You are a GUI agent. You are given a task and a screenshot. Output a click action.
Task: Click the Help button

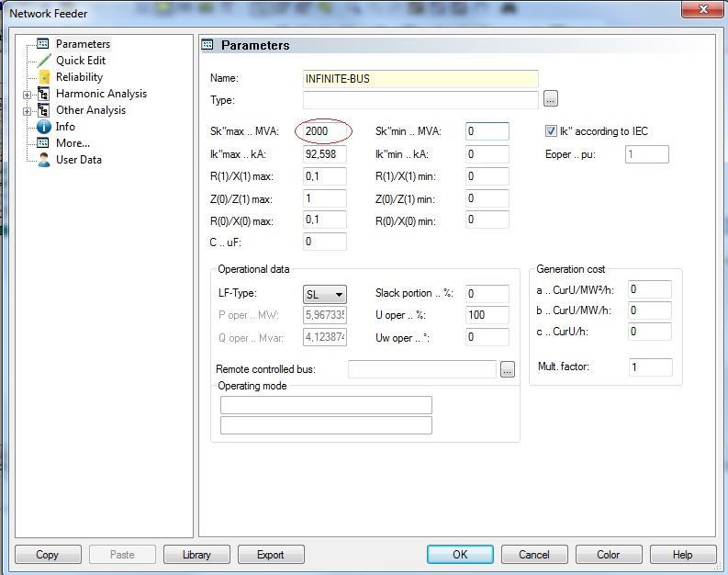[x=683, y=555]
